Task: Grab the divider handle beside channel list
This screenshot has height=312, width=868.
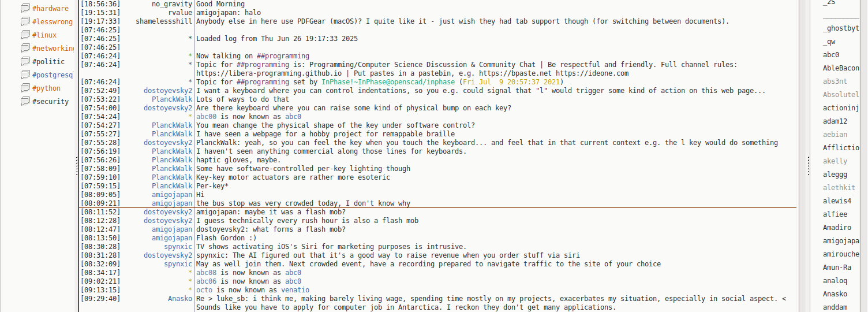Action: click(x=77, y=168)
